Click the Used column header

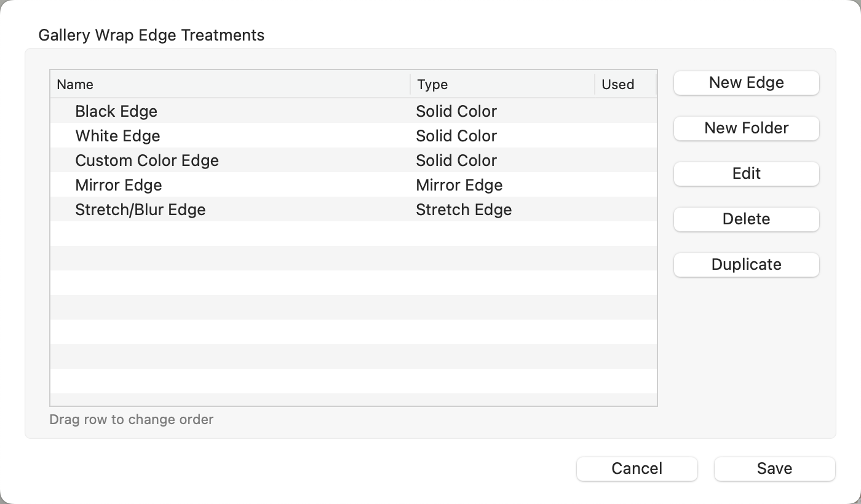618,85
